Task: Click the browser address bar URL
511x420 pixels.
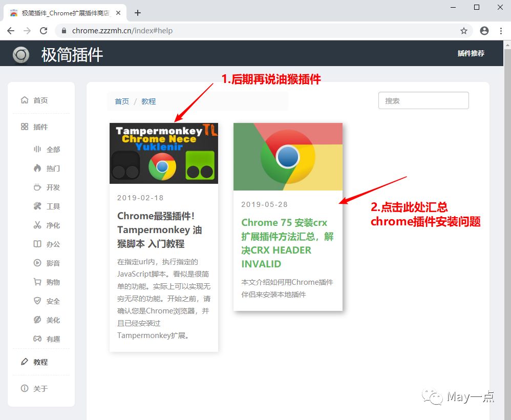Action: [122, 31]
